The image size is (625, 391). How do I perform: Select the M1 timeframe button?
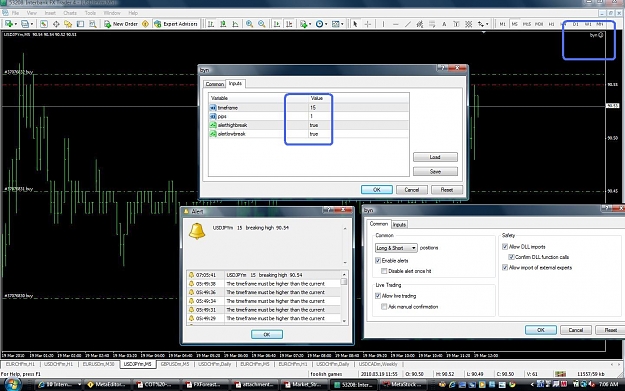[x=502, y=24]
